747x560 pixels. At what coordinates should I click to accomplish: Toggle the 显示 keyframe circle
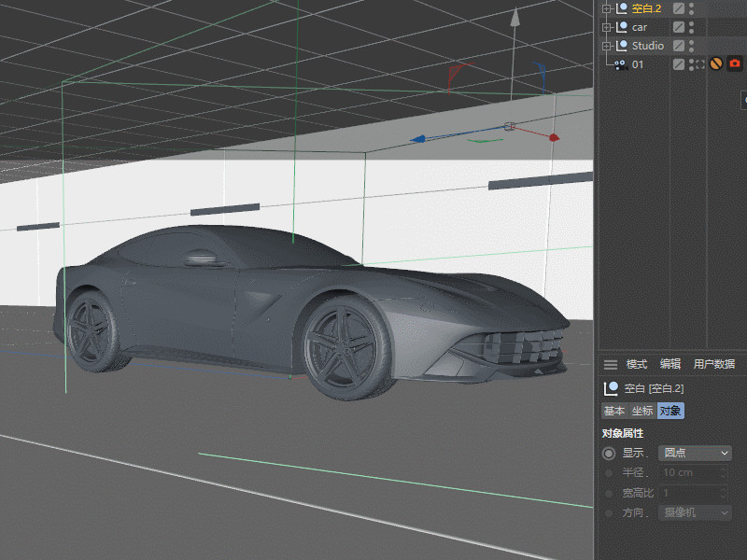(609, 454)
